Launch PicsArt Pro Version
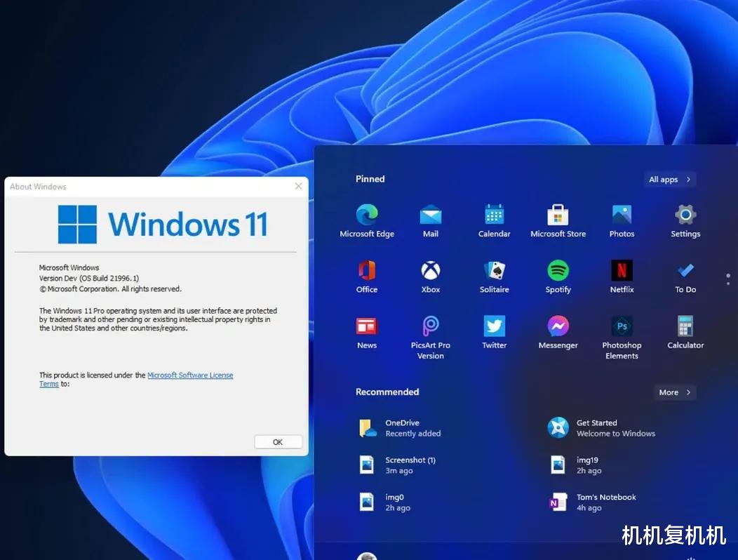This screenshot has width=738, height=560. pyautogui.click(x=430, y=338)
